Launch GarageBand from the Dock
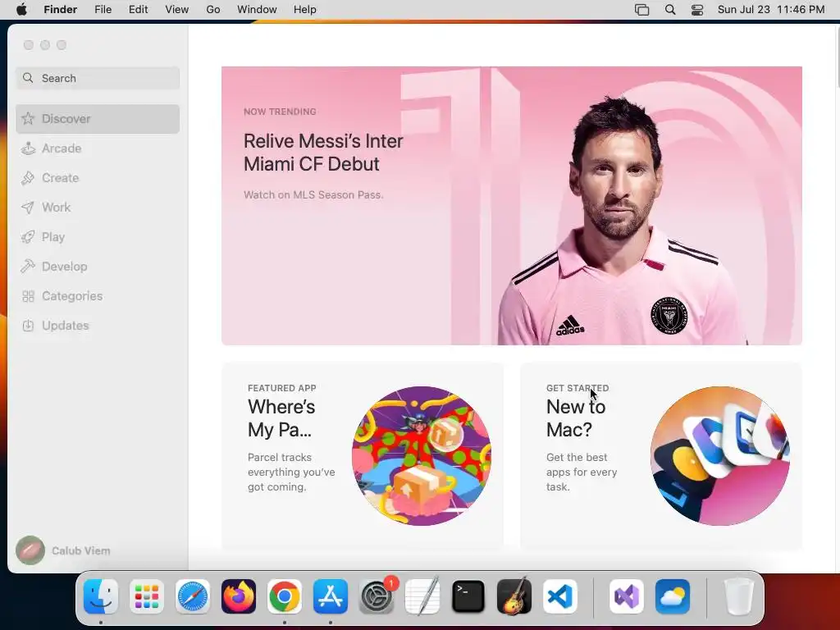The width and height of the screenshot is (840, 630). (514, 596)
